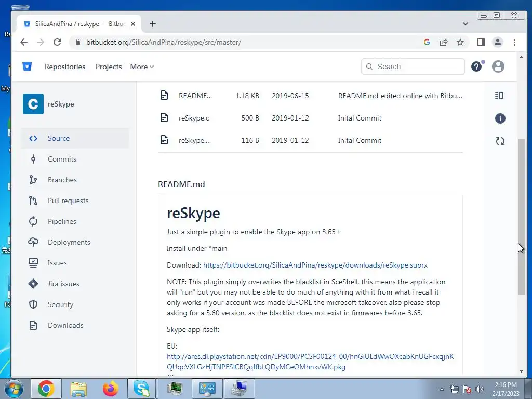Open Firefox from the taskbar
Screen dimensions: 532x399
[x=110, y=389]
